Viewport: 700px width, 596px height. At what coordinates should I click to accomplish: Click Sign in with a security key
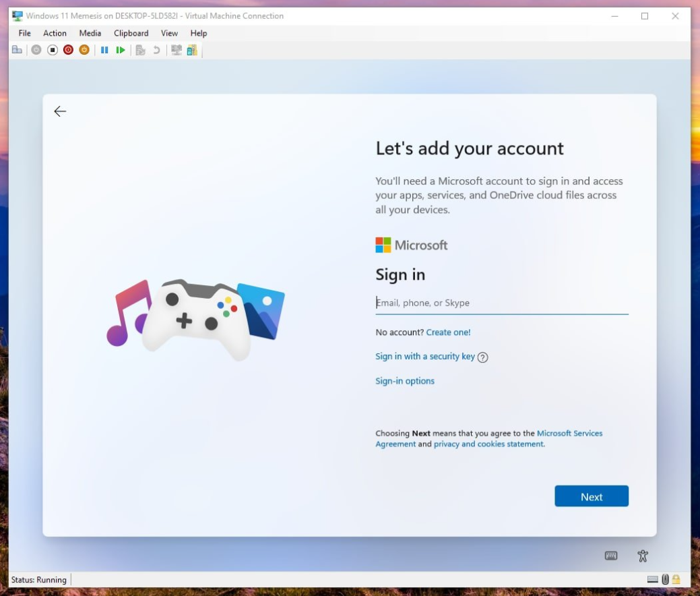point(425,357)
